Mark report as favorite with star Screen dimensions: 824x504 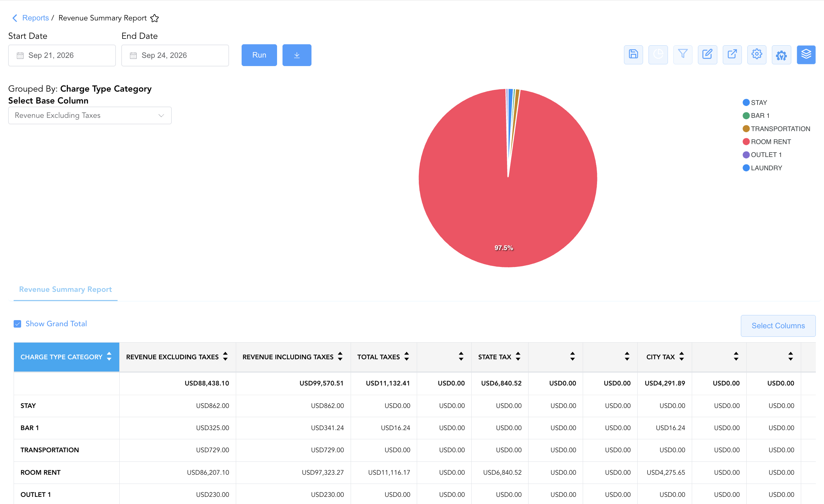click(x=154, y=18)
